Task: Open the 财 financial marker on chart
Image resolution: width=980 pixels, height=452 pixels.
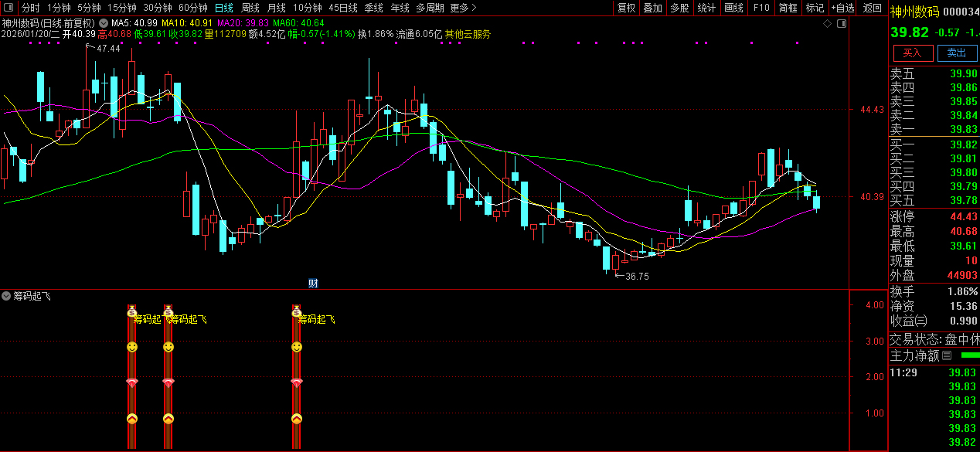Action: point(313,283)
